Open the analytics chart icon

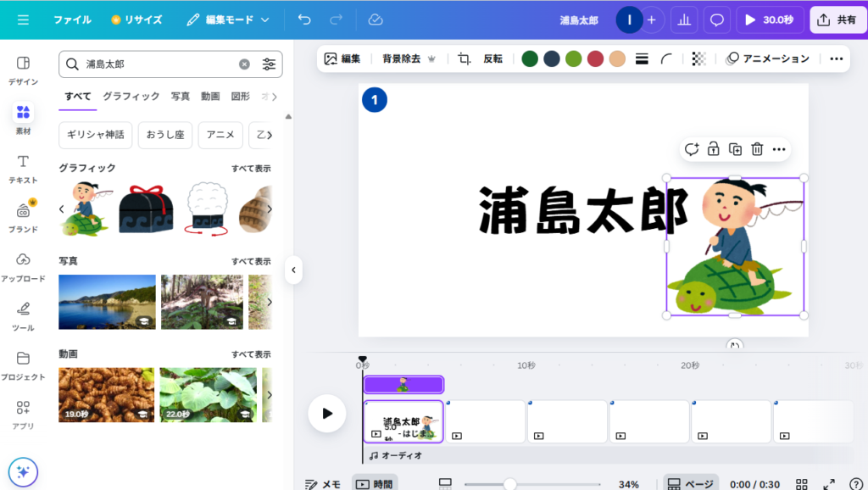(684, 20)
